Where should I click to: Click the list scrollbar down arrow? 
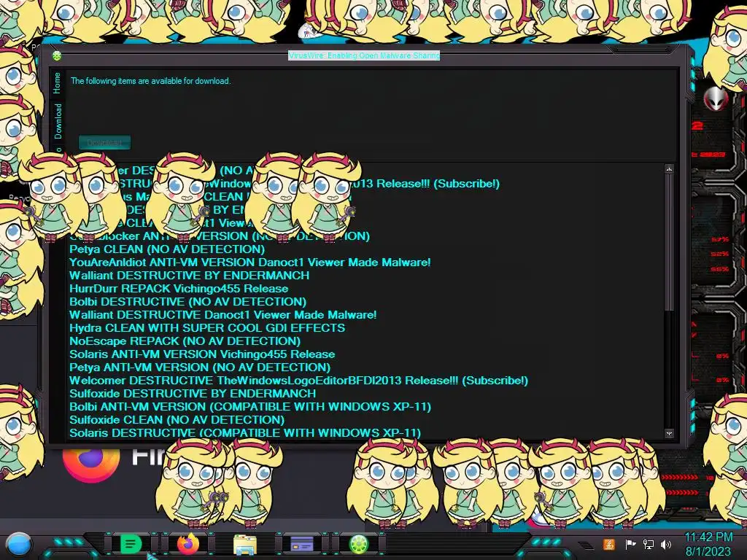(x=670, y=433)
